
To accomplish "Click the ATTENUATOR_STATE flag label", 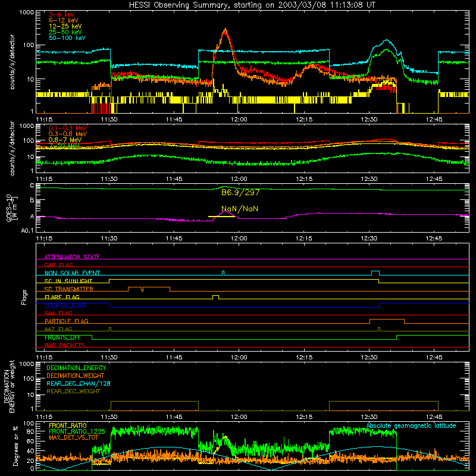I will pyautogui.click(x=72, y=257).
